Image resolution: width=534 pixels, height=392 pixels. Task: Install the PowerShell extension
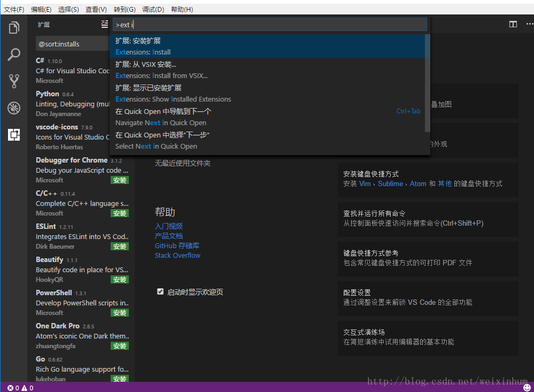pyautogui.click(x=120, y=312)
